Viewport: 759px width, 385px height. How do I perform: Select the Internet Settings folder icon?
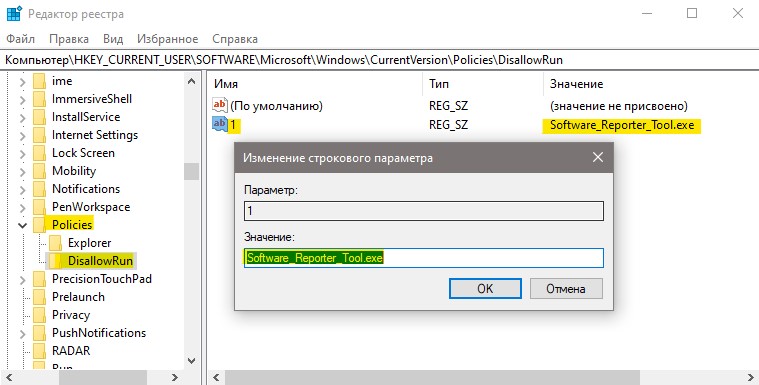pyautogui.click(x=40, y=135)
